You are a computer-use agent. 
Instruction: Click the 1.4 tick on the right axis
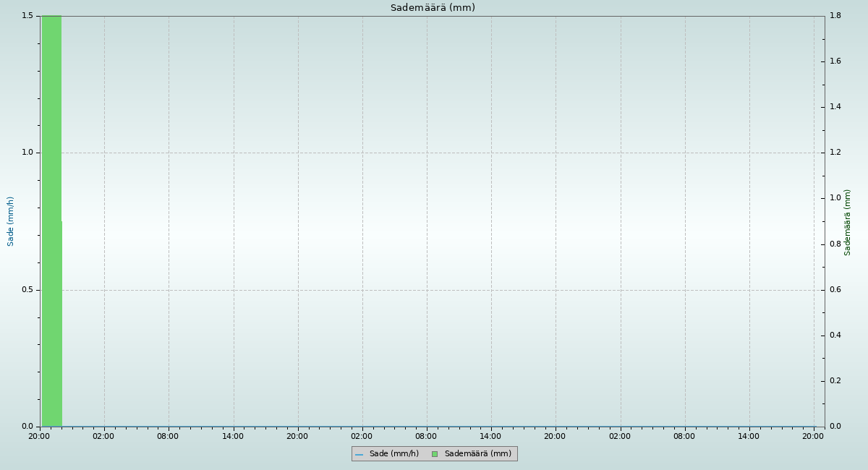click(835, 107)
